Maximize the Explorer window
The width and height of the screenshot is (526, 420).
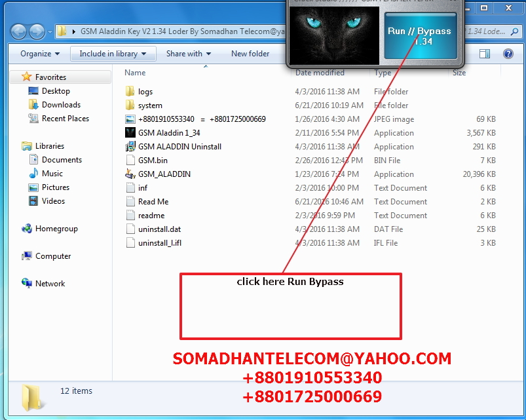(x=484, y=8)
